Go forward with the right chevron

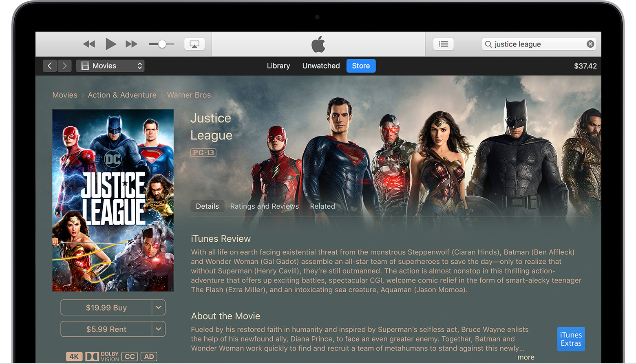pyautogui.click(x=64, y=66)
